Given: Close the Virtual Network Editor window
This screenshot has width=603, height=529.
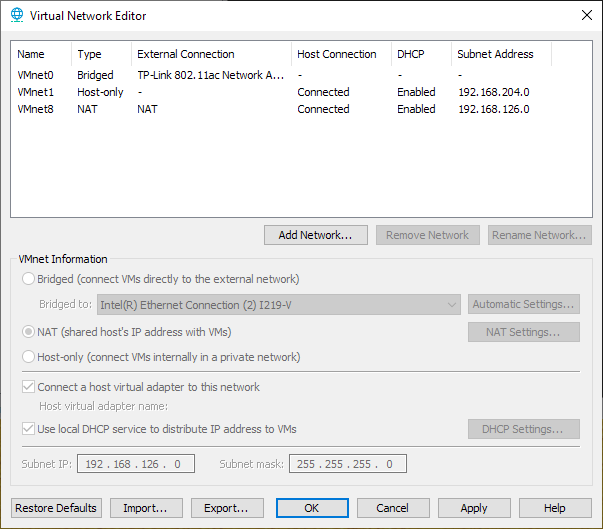Looking at the screenshot, I should point(585,15).
